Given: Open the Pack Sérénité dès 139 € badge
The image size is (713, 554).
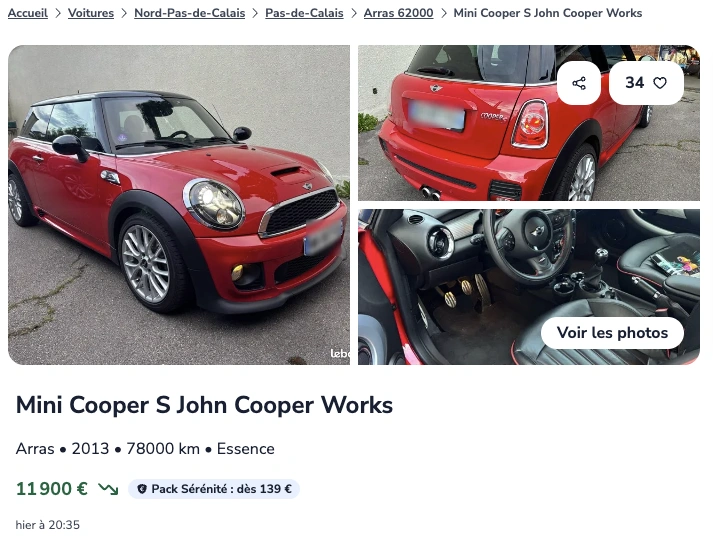Looking at the screenshot, I should 214,489.
